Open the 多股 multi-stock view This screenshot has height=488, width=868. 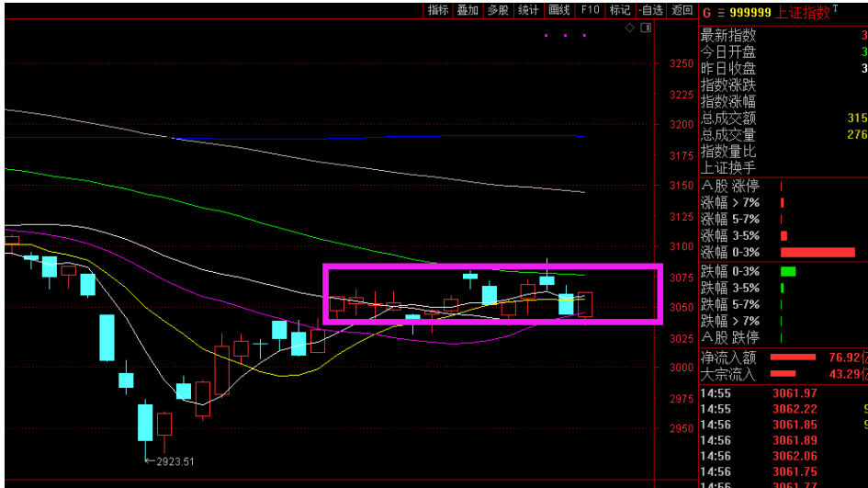(x=498, y=10)
